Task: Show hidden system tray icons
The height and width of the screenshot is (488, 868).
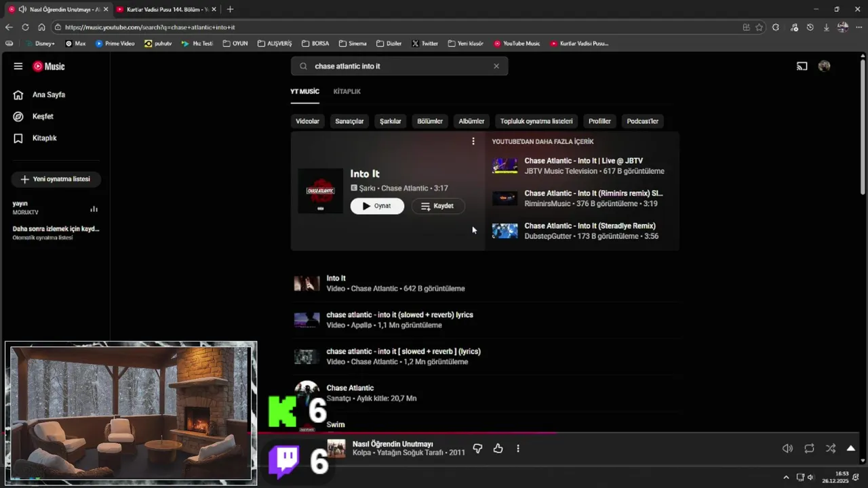Action: (786, 477)
